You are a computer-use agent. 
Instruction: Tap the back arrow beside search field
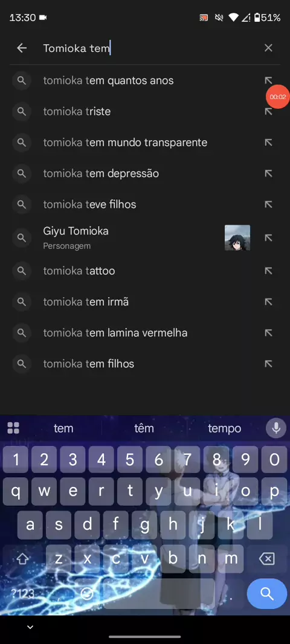22,48
